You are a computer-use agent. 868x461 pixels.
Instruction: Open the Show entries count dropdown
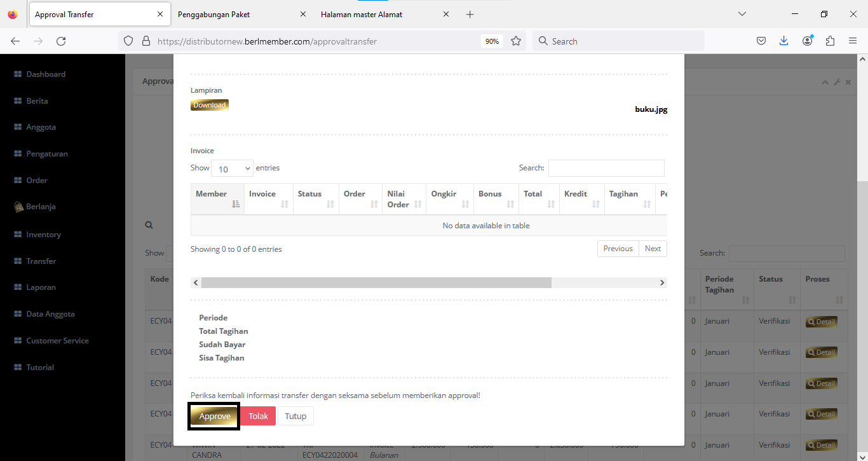(x=232, y=169)
